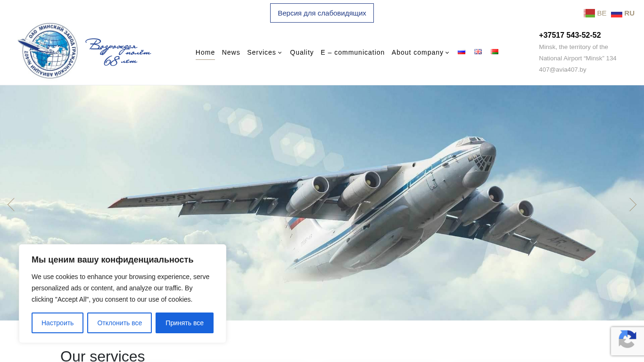Go to previous slide with left arrow
644x362 pixels.
(x=11, y=205)
